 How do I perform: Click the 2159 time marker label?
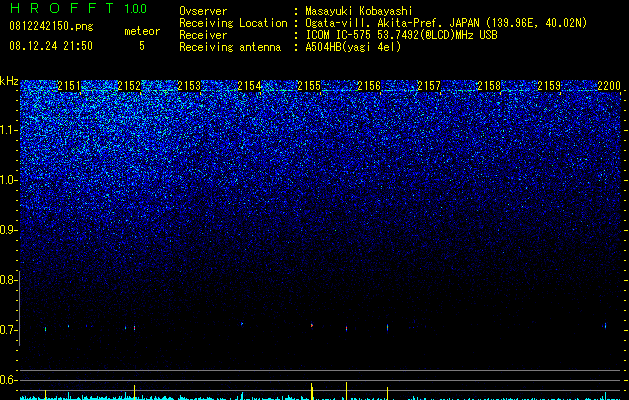coord(549,86)
